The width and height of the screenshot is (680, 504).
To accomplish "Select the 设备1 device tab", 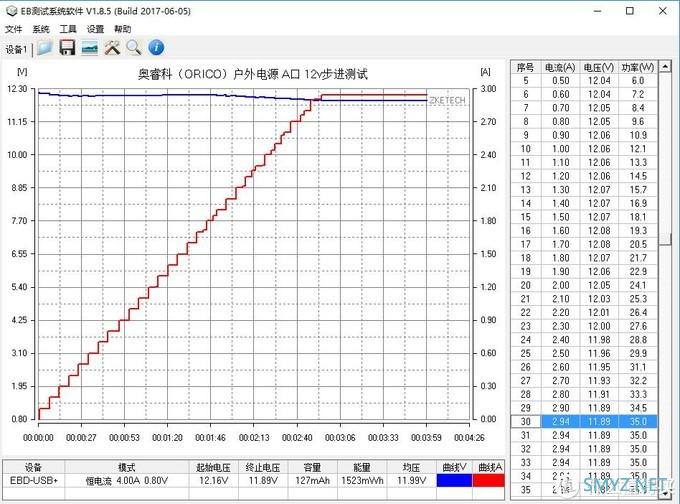I will pyautogui.click(x=16, y=49).
